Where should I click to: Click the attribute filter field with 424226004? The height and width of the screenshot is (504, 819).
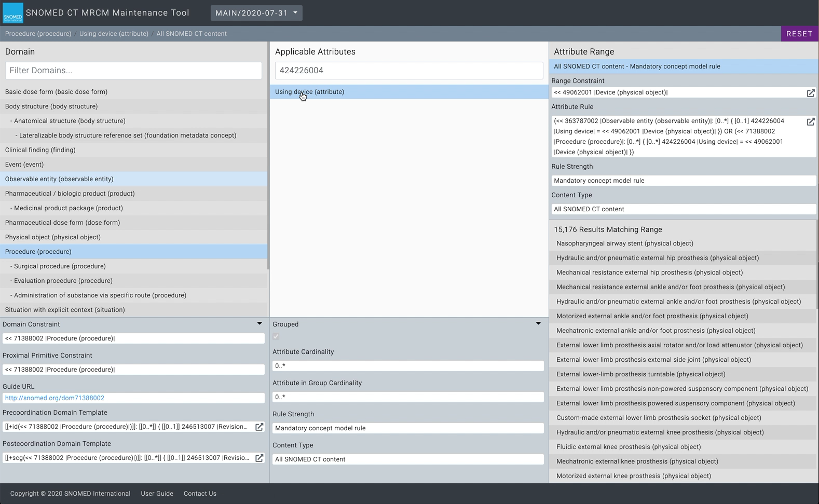pos(409,71)
